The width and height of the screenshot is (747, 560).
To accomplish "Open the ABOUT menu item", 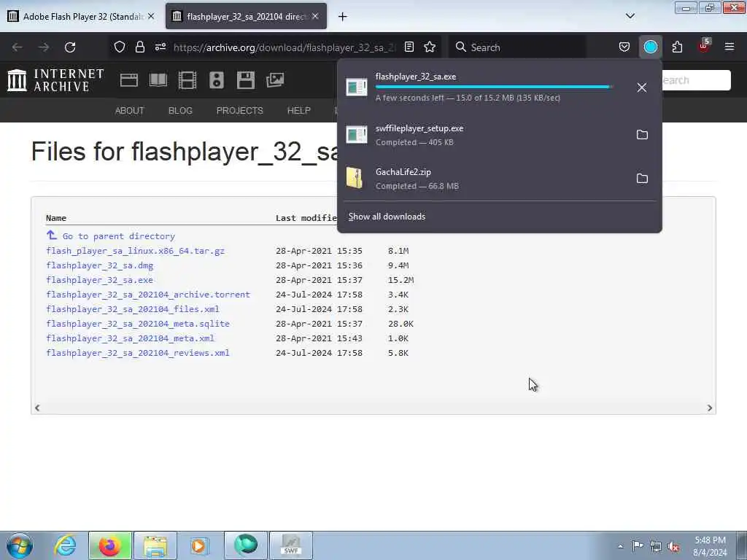I will point(129,111).
